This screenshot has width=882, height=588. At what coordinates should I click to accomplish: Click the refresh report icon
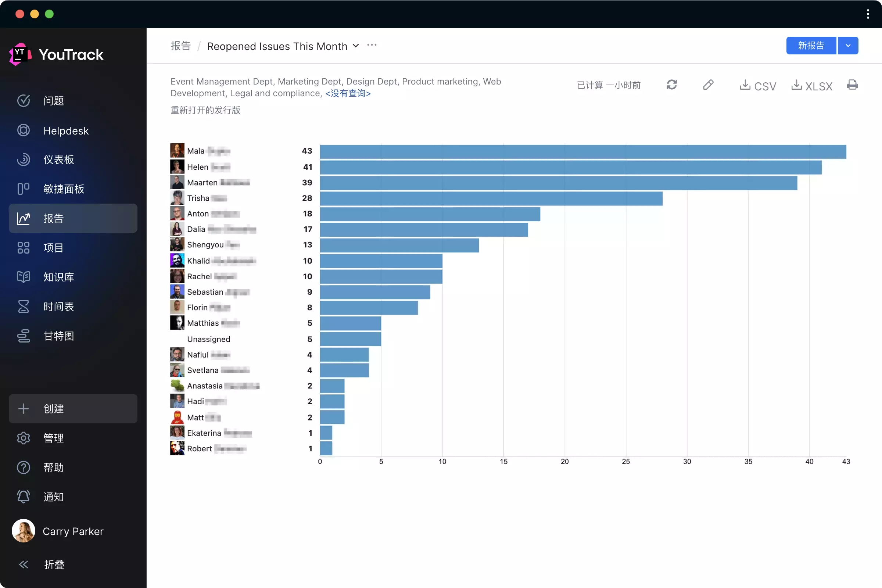pos(672,85)
